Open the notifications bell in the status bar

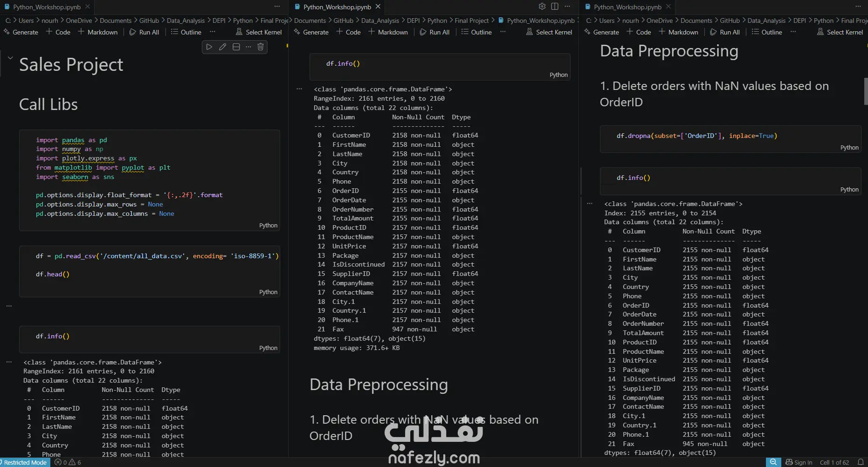861,462
